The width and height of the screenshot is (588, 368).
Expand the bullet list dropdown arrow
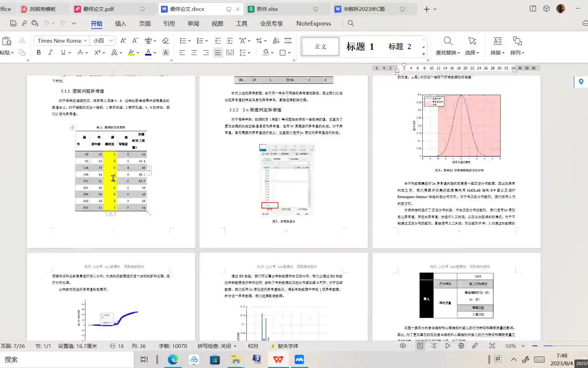pyautogui.click(x=190, y=41)
